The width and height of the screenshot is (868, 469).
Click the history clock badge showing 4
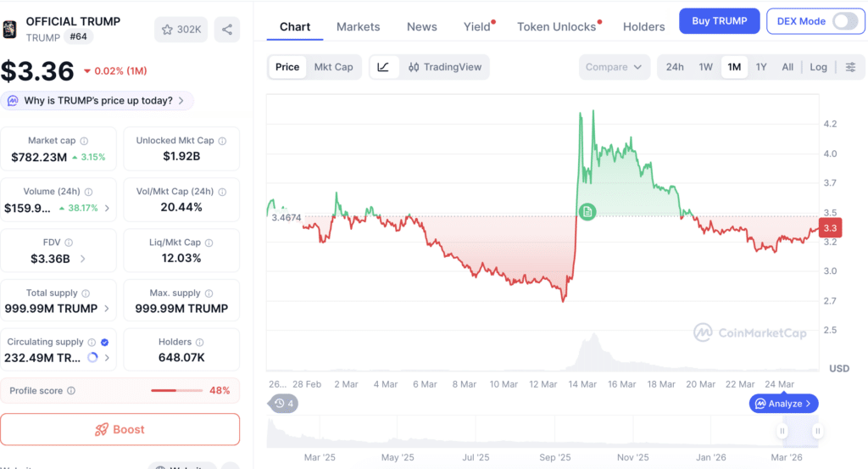(283, 404)
